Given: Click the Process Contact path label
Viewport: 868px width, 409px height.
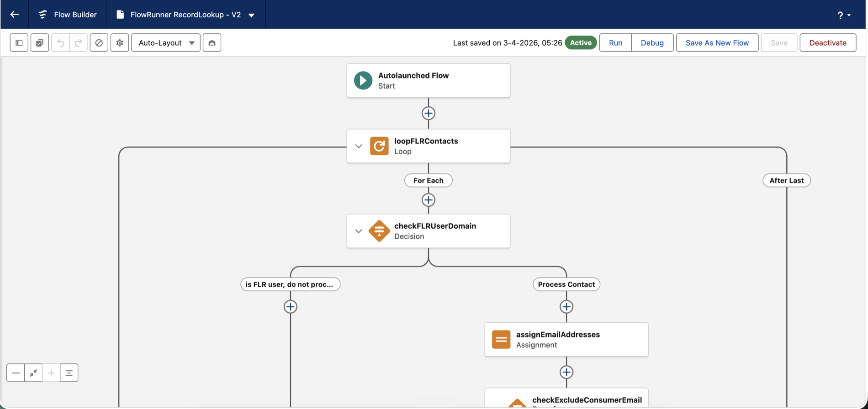Looking at the screenshot, I should pyautogui.click(x=566, y=284).
